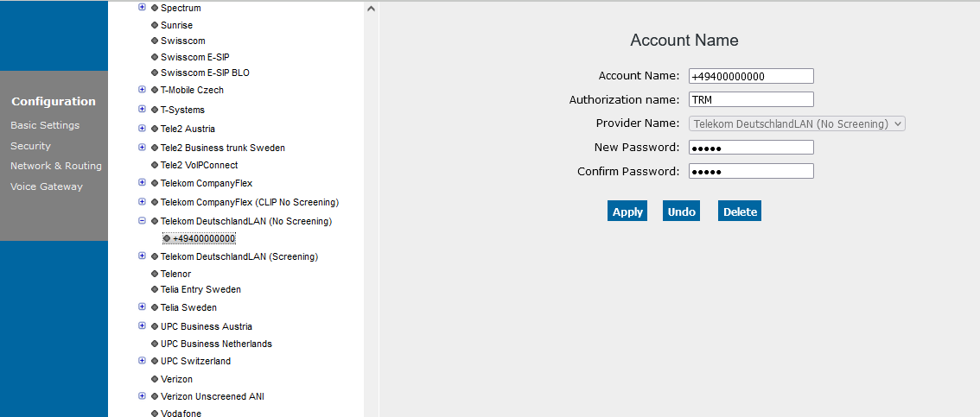Expand the Telekom CompanyFlex node
980x417 pixels.
click(142, 183)
